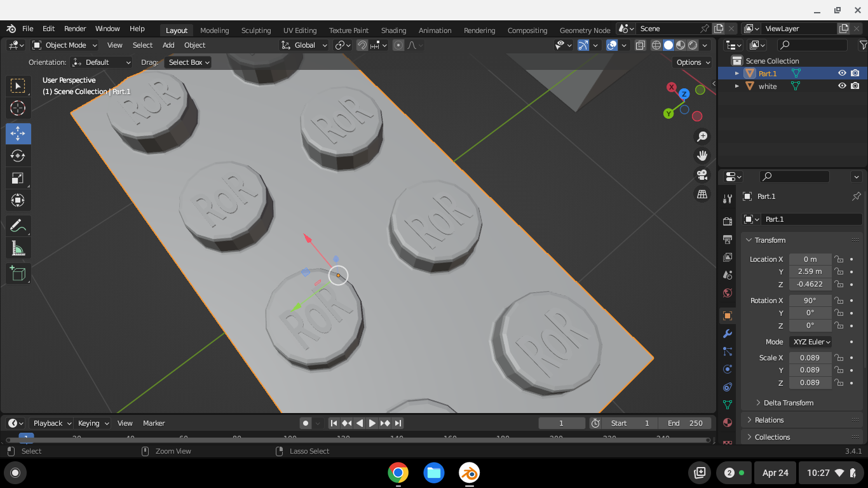Viewport: 868px width, 488px height.
Task: Open the XYZ Euler rotation mode dropdown
Action: point(811,342)
